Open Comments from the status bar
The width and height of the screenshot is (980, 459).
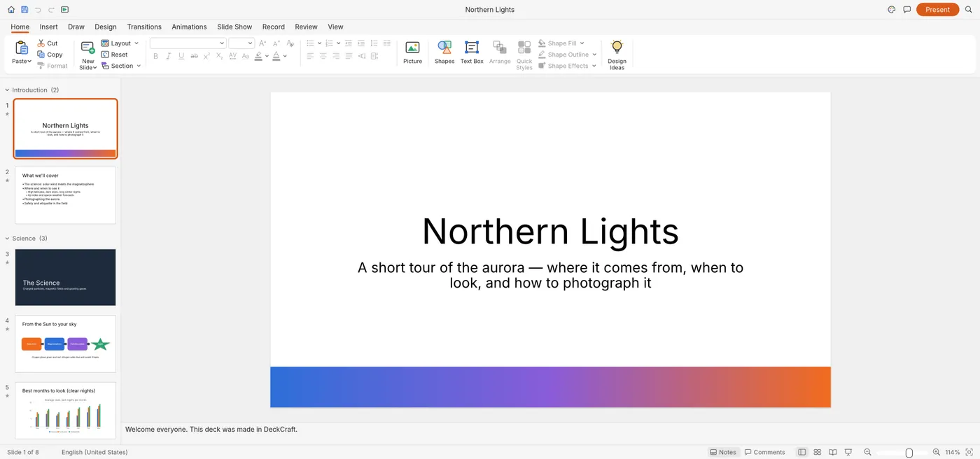pyautogui.click(x=765, y=452)
